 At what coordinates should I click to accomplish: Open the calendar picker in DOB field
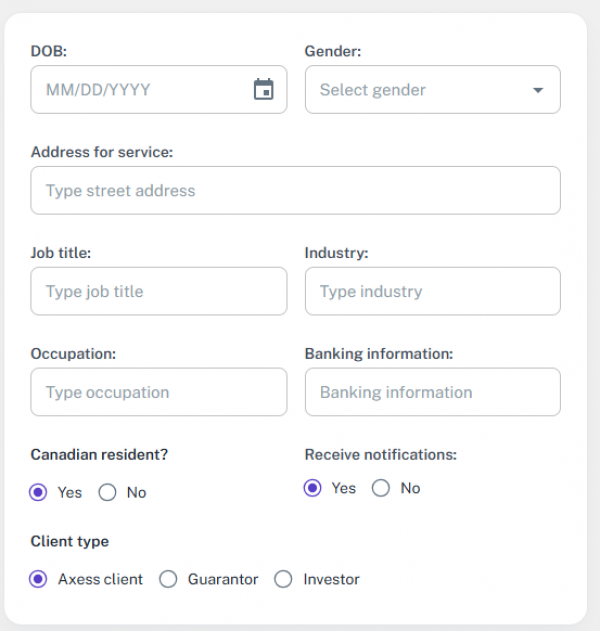[x=263, y=90]
